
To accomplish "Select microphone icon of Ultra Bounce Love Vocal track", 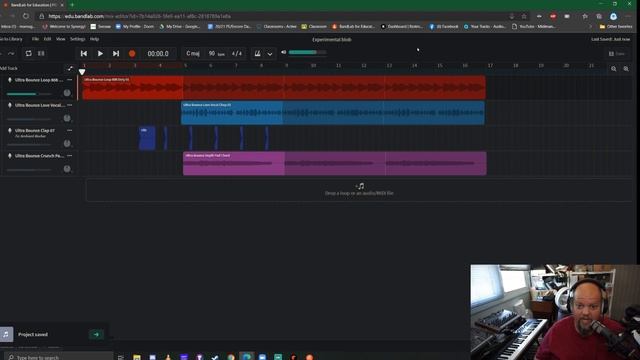I will coord(10,105).
